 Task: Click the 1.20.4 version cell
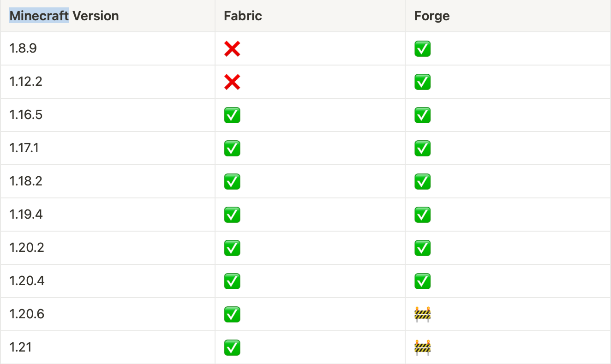(x=27, y=281)
